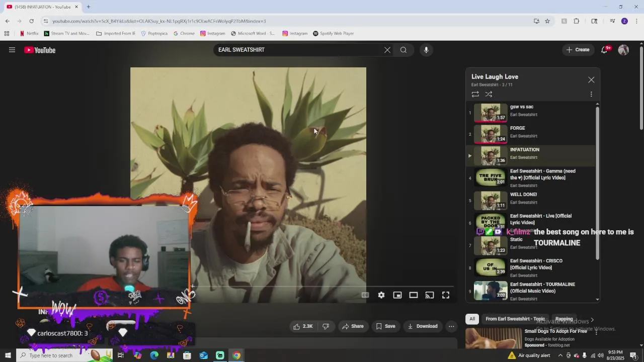The width and height of the screenshot is (644, 362).
Task: Start voice search with microphone
Action: pos(426,50)
